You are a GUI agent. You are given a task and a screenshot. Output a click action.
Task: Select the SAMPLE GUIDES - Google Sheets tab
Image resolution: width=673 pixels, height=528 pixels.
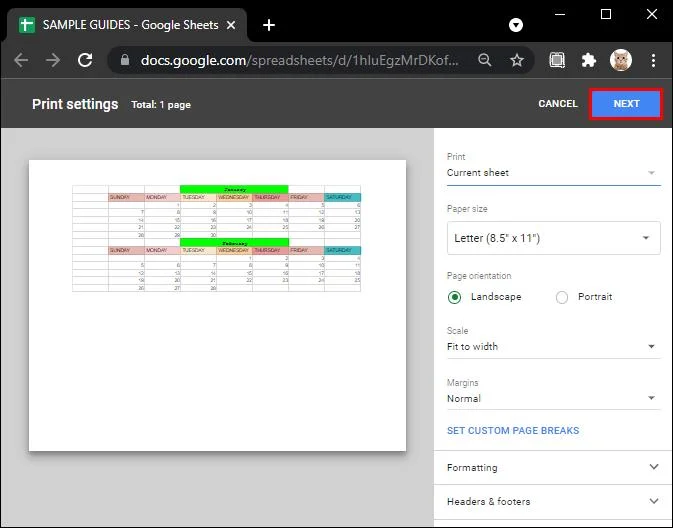click(127, 25)
